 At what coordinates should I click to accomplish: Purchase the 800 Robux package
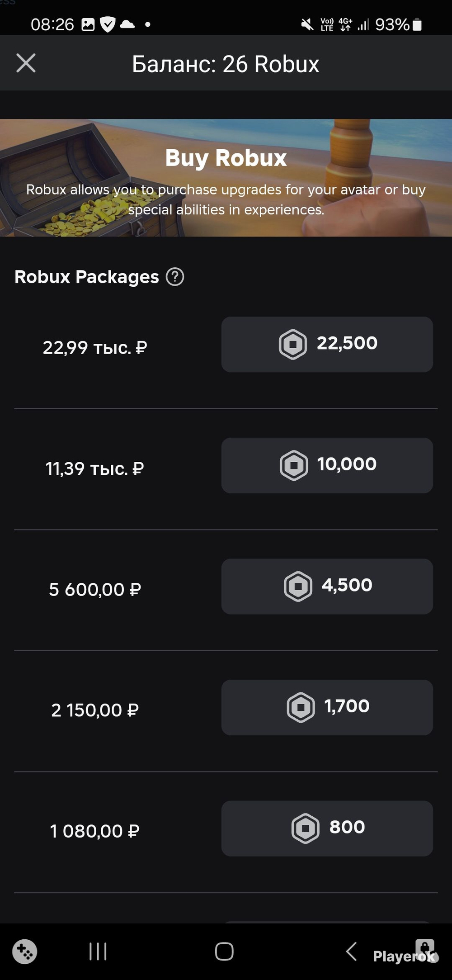(327, 828)
